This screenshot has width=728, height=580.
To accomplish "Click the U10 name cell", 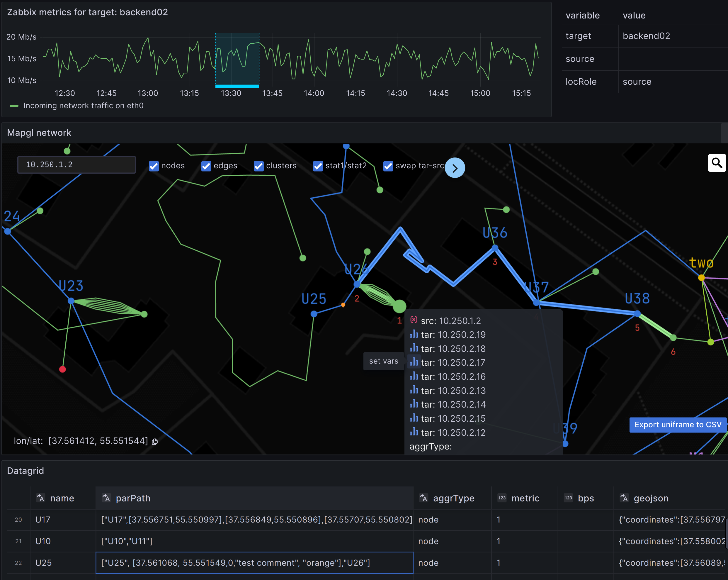I will click(x=63, y=541).
